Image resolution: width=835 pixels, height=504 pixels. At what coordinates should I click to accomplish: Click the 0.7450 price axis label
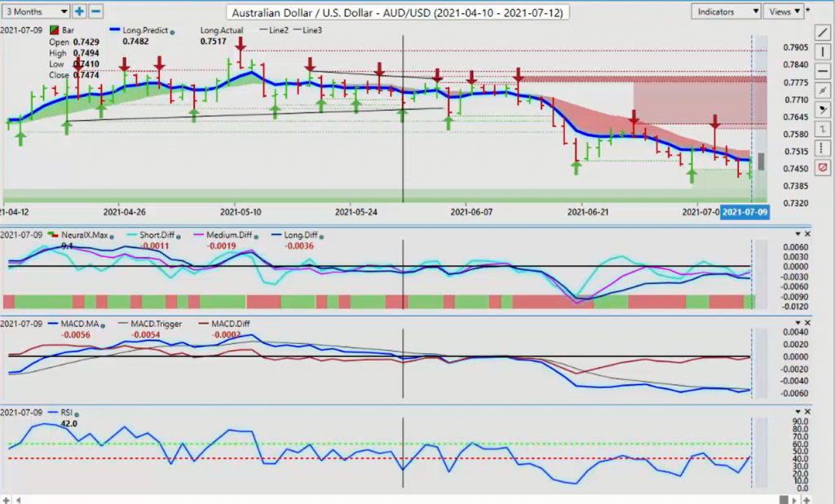click(x=796, y=169)
